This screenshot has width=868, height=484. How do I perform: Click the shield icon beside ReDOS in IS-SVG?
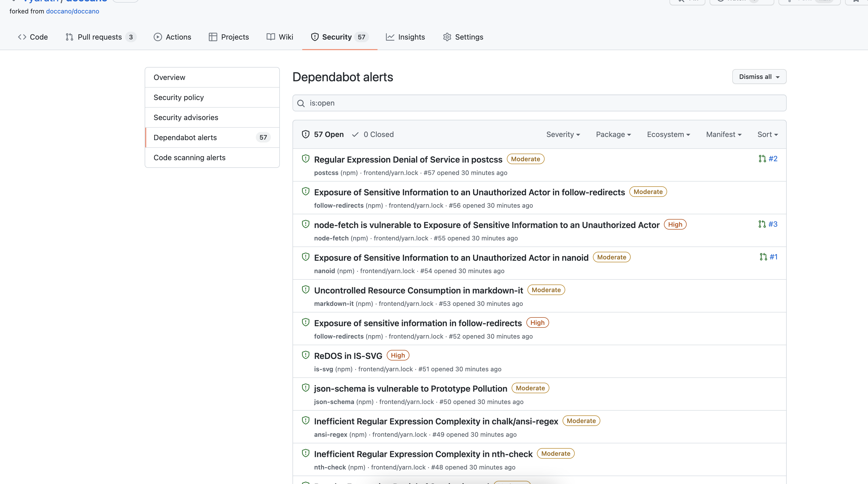pyautogui.click(x=306, y=355)
